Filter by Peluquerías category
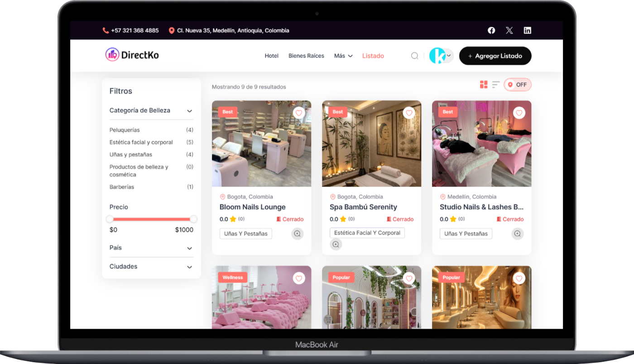The image size is (634, 364). (x=125, y=130)
